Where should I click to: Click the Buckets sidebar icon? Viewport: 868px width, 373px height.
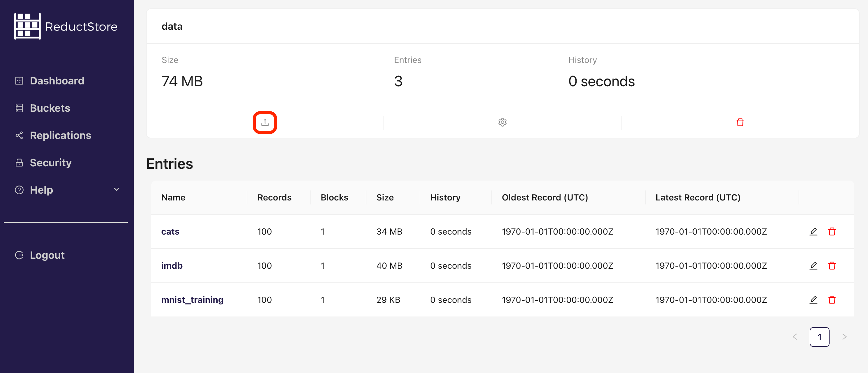click(x=19, y=108)
